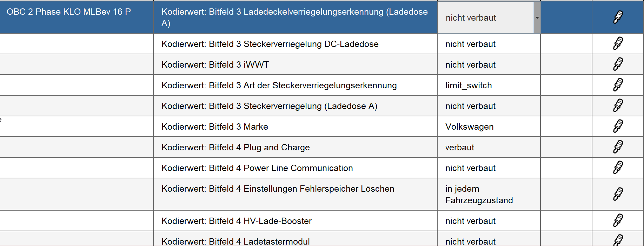Click the Plug and Charge edit icon

(x=618, y=147)
